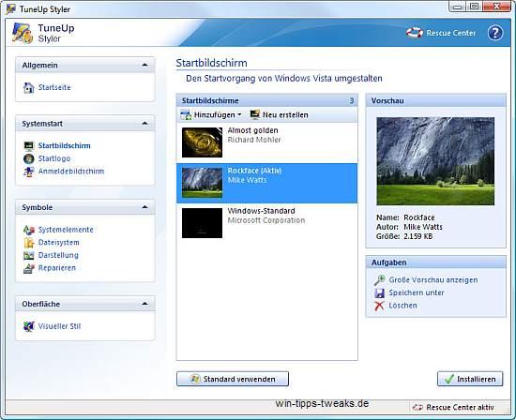This screenshot has width=516, height=420.
Task: Click the Installieren button
Action: coord(470,379)
